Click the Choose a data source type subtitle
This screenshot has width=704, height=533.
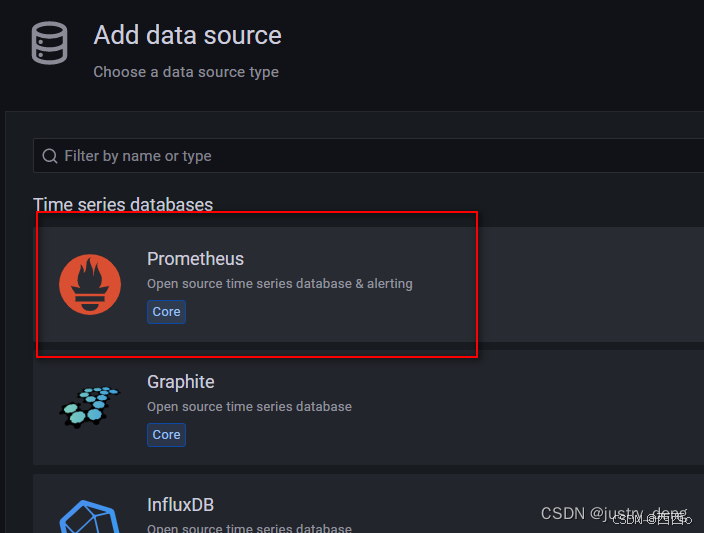coord(186,72)
